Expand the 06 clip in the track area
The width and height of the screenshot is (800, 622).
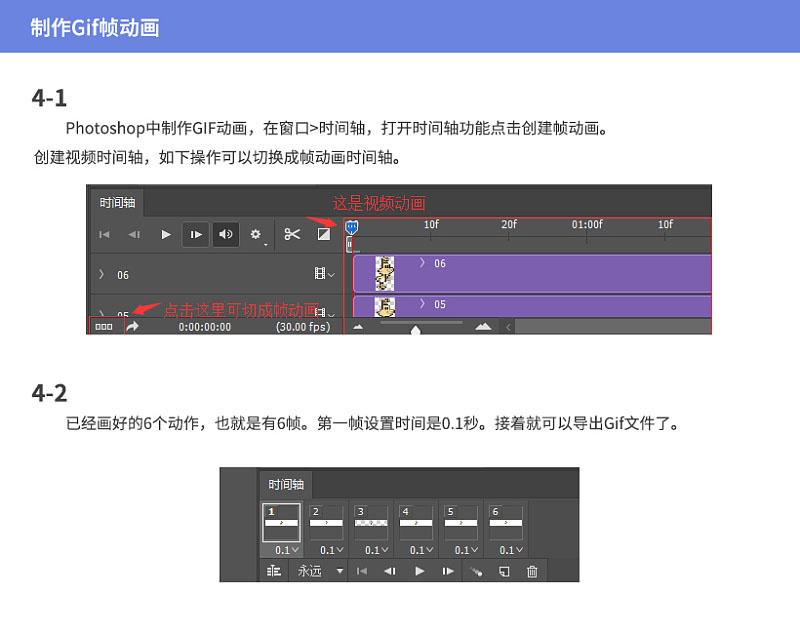pos(422,263)
